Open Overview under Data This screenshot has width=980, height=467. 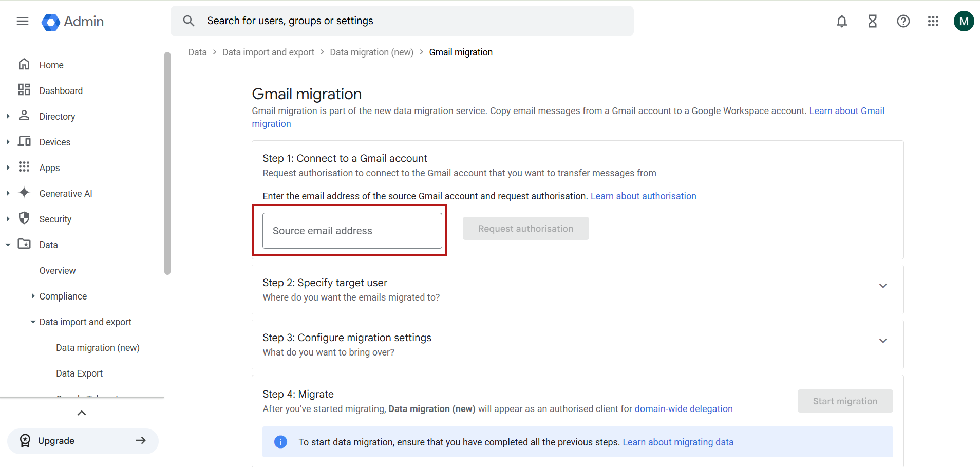pyautogui.click(x=58, y=271)
